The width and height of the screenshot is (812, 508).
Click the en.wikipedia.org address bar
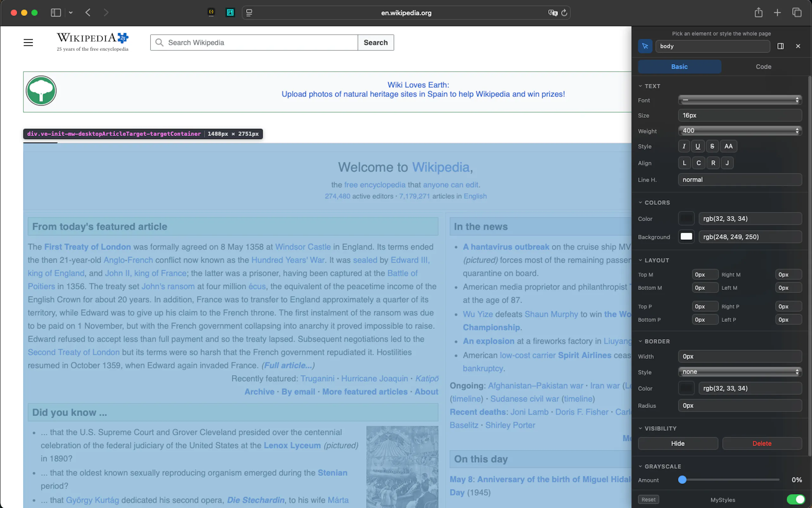coord(406,13)
